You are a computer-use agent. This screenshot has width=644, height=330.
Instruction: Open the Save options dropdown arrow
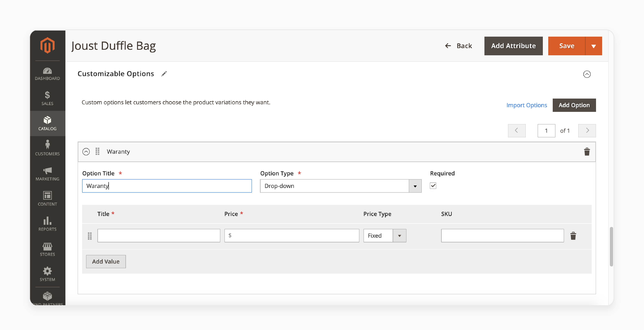[x=594, y=46]
